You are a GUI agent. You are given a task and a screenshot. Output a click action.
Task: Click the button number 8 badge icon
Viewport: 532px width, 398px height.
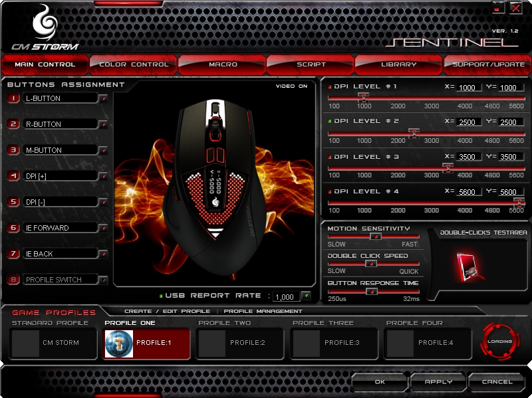click(x=13, y=280)
